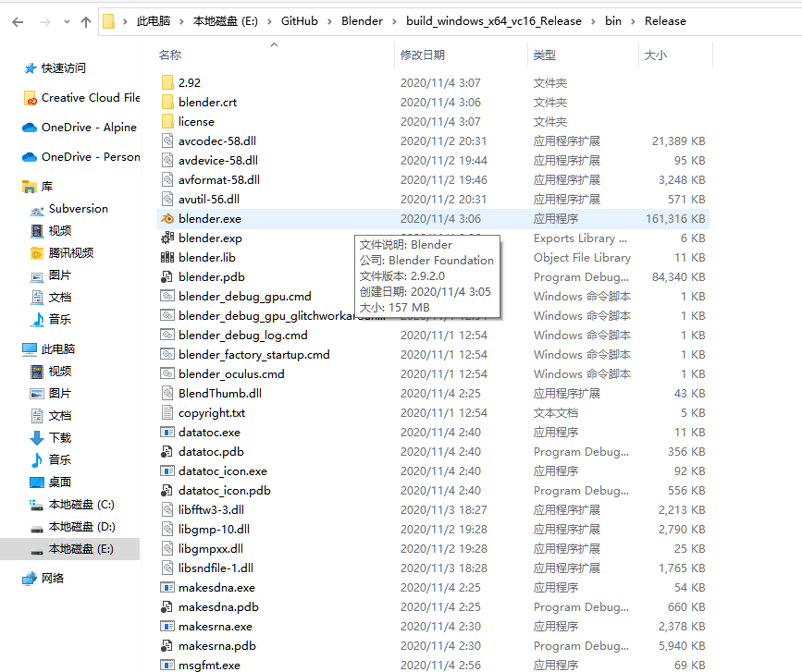
Task: Select datatoc.exe application icon
Action: coord(167,433)
